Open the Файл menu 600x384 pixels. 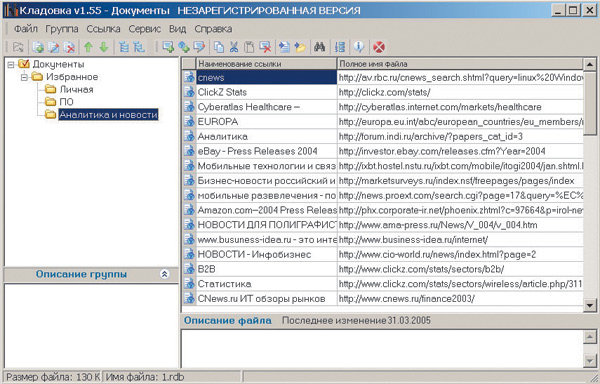(26, 29)
